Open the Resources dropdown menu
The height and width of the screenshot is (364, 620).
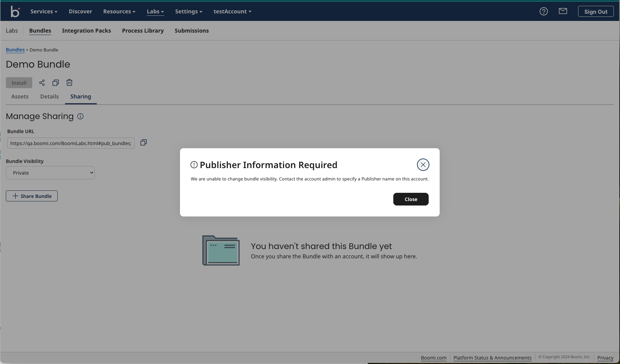(x=119, y=12)
